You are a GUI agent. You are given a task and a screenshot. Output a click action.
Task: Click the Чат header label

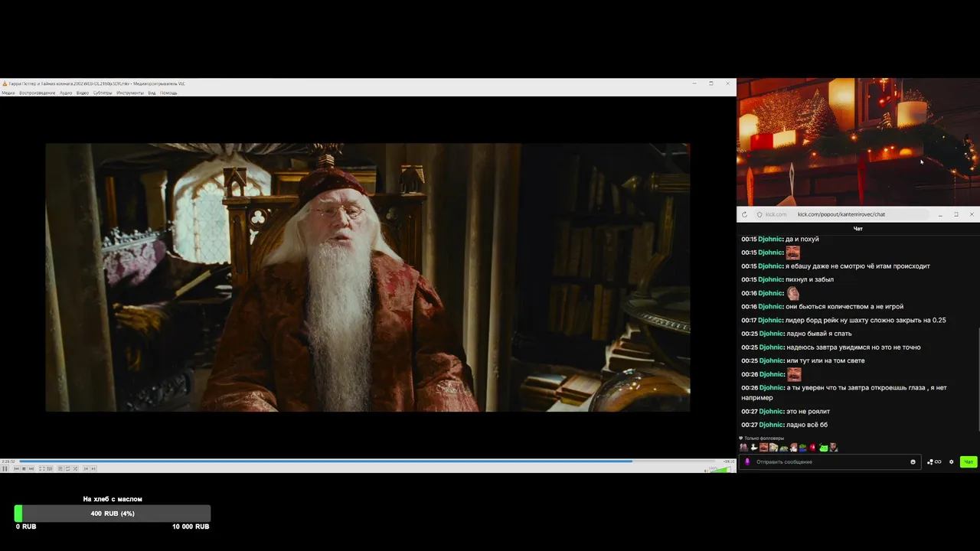pos(858,229)
